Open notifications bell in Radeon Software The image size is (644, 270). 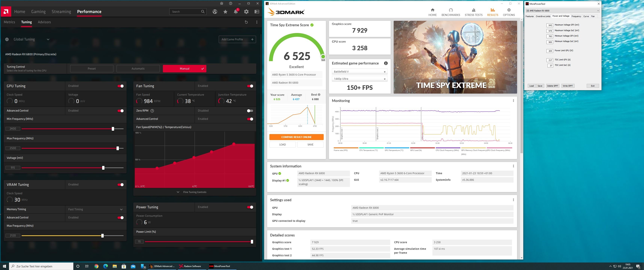[x=236, y=11]
